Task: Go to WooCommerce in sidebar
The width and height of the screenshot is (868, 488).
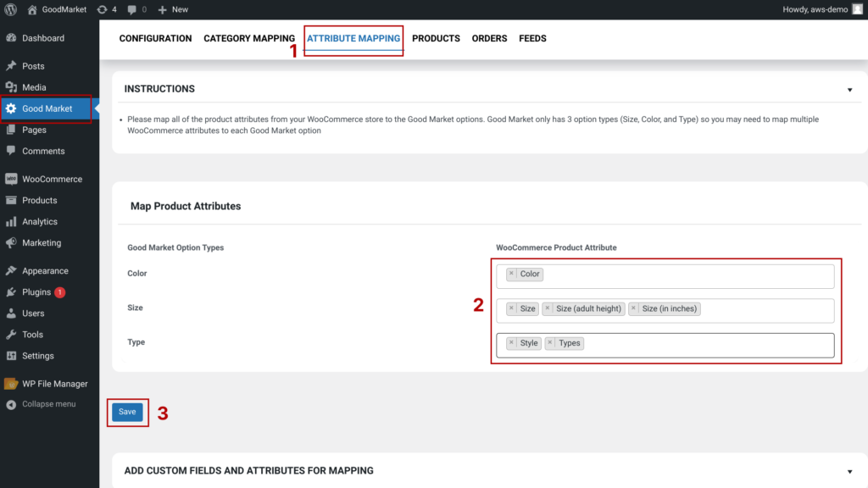Action: [52, 179]
